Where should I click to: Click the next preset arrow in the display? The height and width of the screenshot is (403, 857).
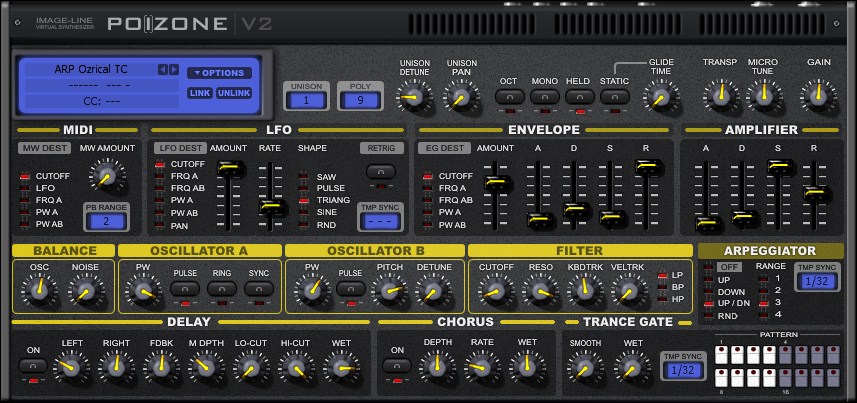coord(174,70)
